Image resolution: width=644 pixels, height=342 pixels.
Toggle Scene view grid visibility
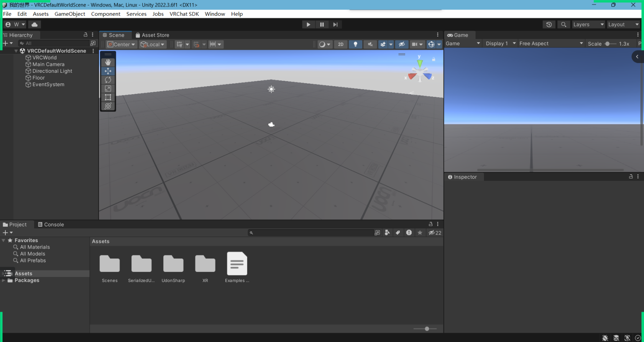(x=179, y=44)
